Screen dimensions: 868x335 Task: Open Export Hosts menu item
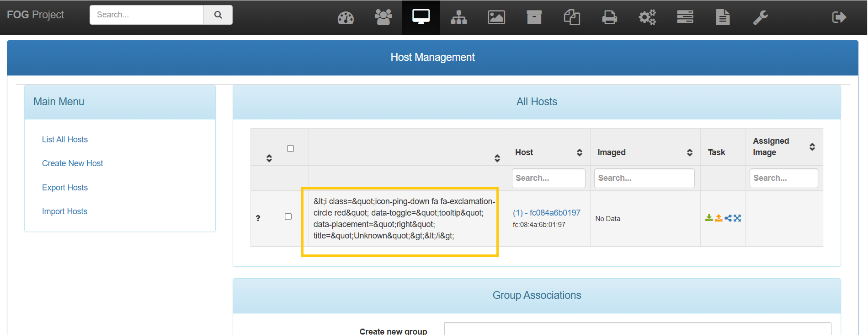pyautogui.click(x=65, y=188)
